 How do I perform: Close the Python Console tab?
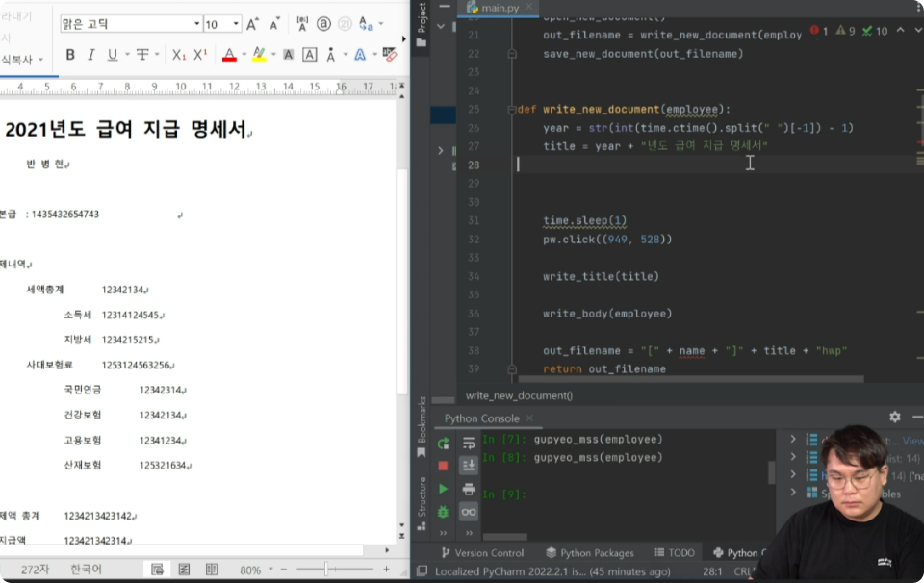pyautogui.click(x=529, y=418)
